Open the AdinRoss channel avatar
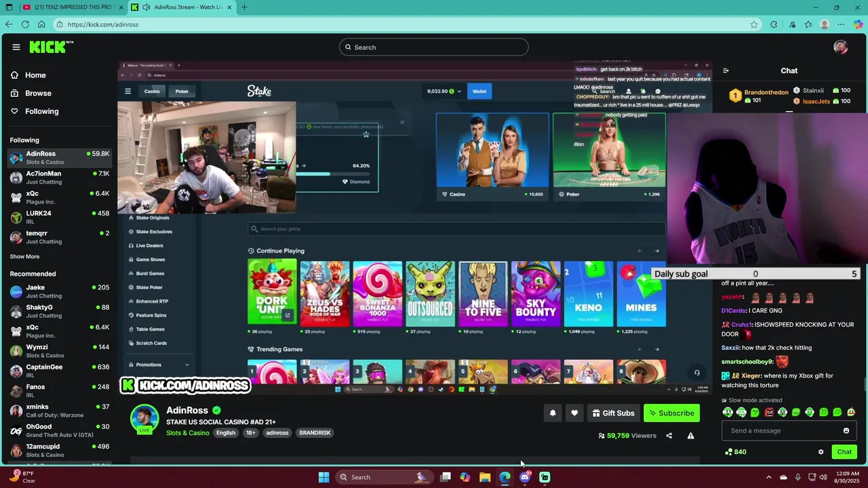 click(144, 419)
